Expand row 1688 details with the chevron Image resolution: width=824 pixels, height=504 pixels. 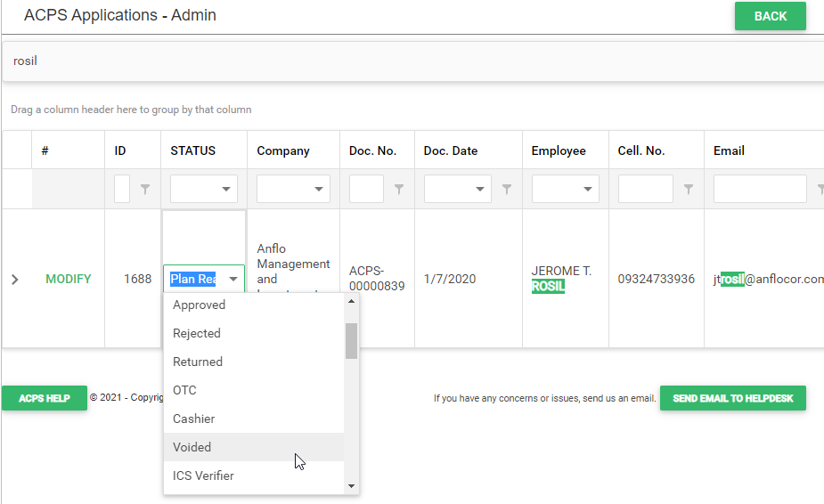14,280
